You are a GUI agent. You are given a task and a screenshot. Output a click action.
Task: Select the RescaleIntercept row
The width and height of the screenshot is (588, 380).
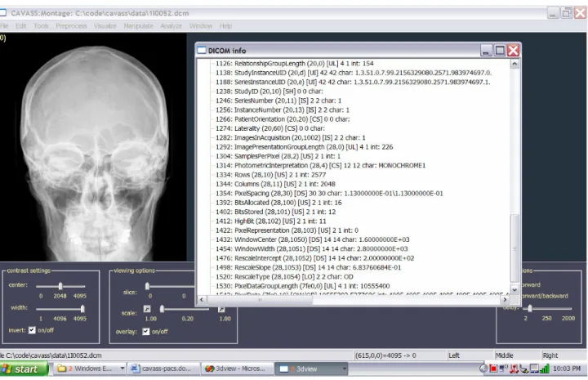click(x=314, y=258)
